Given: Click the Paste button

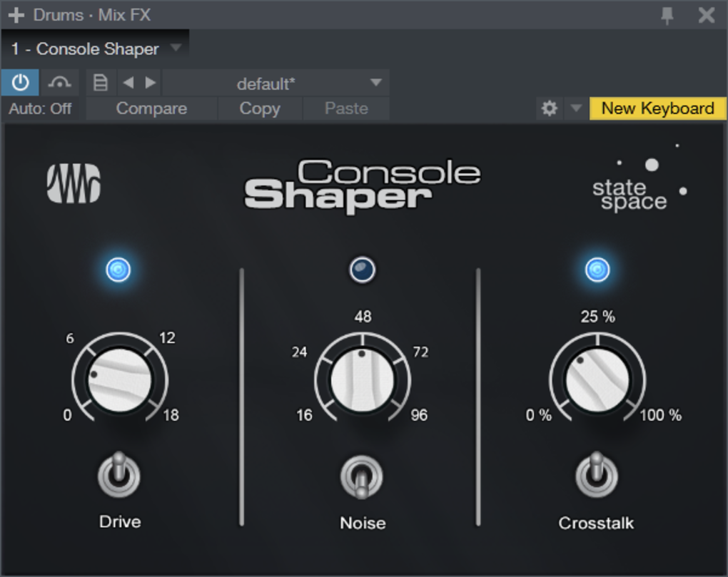Looking at the screenshot, I should point(346,108).
